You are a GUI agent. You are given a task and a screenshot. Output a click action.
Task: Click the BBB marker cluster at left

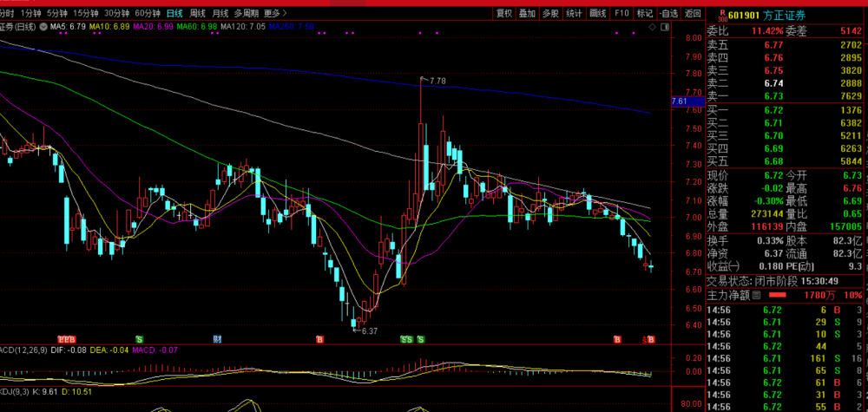[x=67, y=339]
